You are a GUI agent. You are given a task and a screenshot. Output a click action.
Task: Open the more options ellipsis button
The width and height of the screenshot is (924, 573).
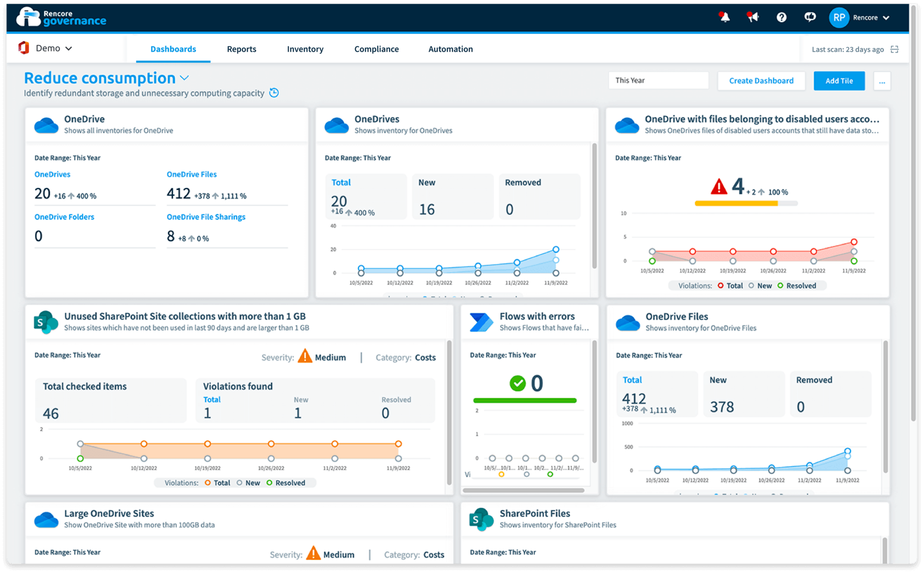click(882, 81)
